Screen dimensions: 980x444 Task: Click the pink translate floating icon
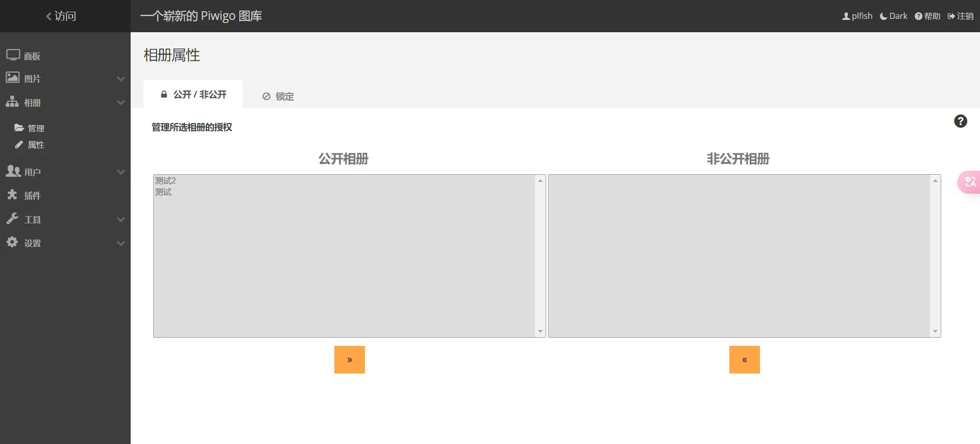coord(969,182)
